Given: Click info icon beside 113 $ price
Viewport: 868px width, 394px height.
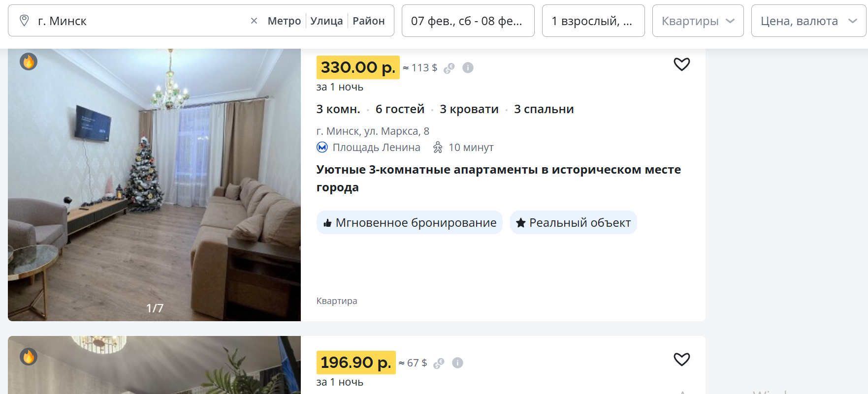Looking at the screenshot, I should pos(468,68).
